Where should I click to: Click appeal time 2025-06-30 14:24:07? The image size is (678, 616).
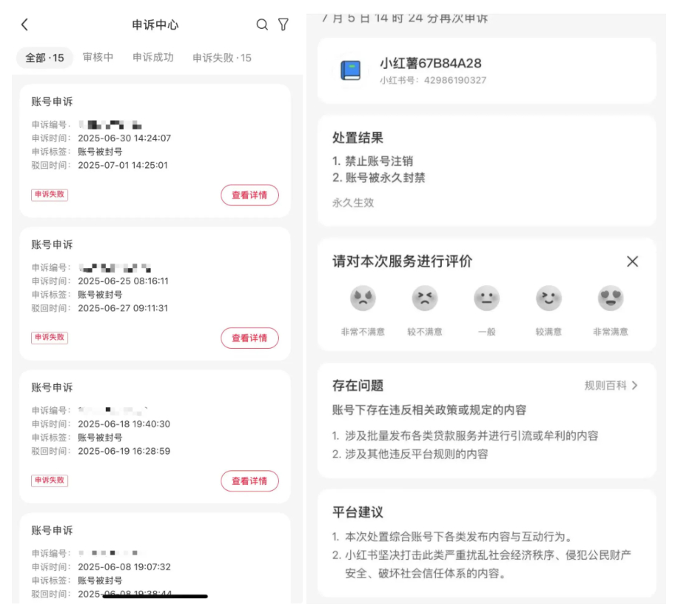click(124, 138)
